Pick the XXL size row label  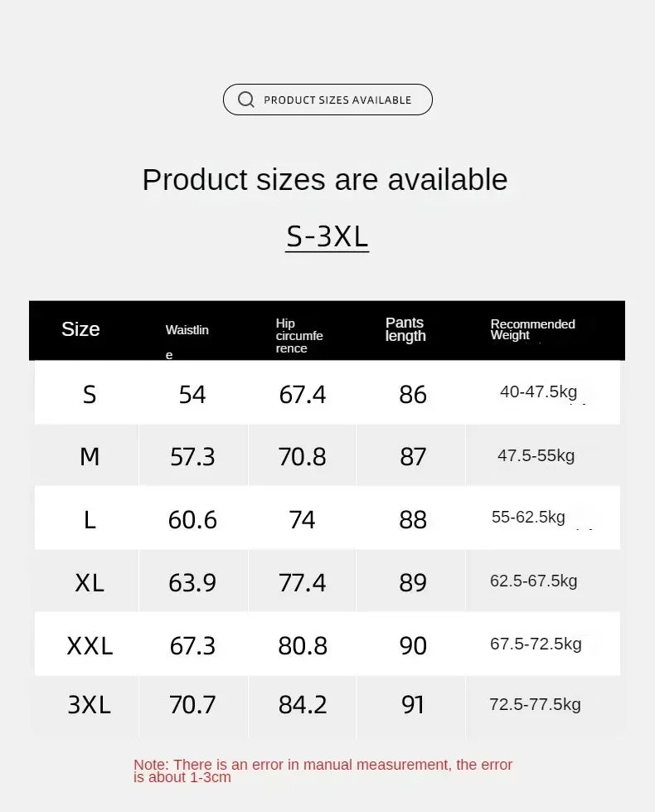click(x=90, y=646)
